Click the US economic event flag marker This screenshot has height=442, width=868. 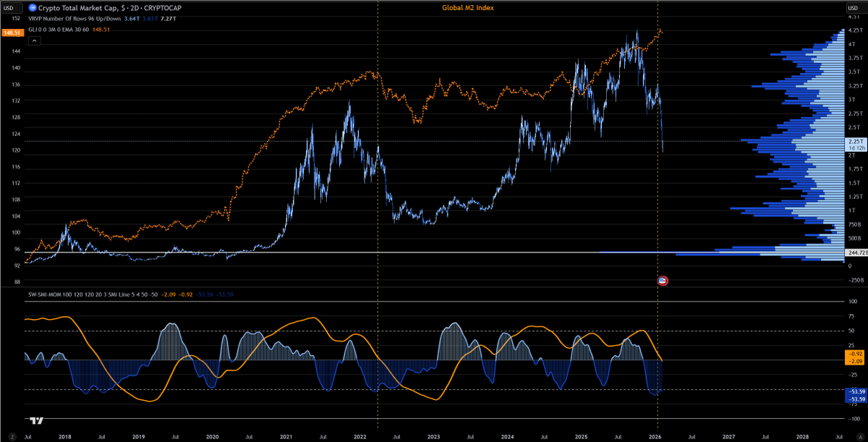coord(662,280)
